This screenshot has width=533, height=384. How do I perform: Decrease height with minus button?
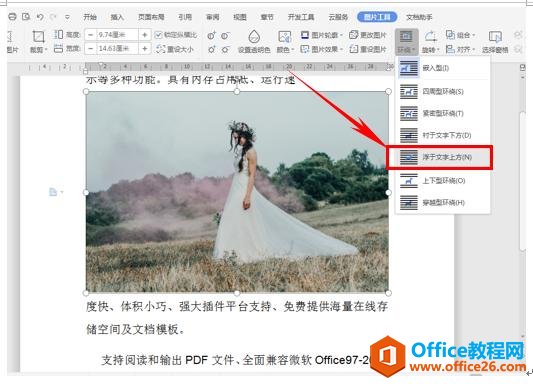[90, 35]
